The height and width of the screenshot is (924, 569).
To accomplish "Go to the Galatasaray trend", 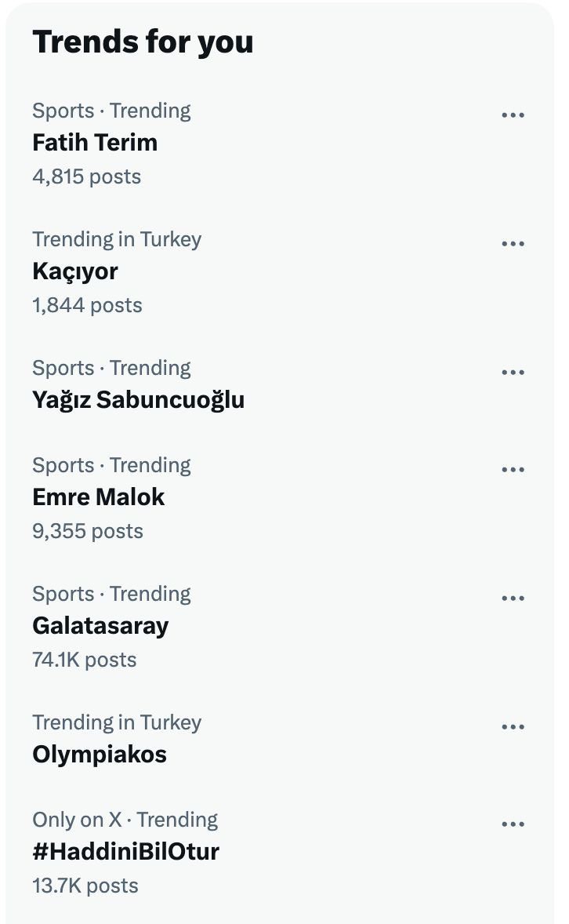I will [100, 626].
